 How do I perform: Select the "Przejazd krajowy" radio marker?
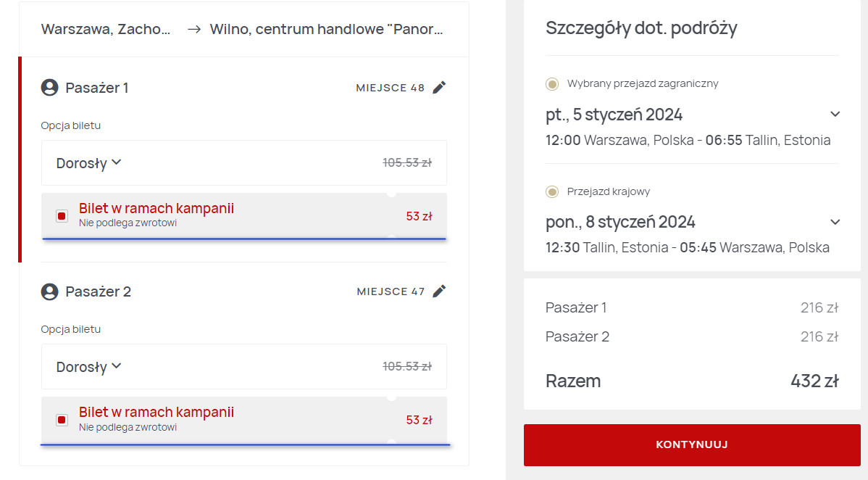[x=552, y=192]
